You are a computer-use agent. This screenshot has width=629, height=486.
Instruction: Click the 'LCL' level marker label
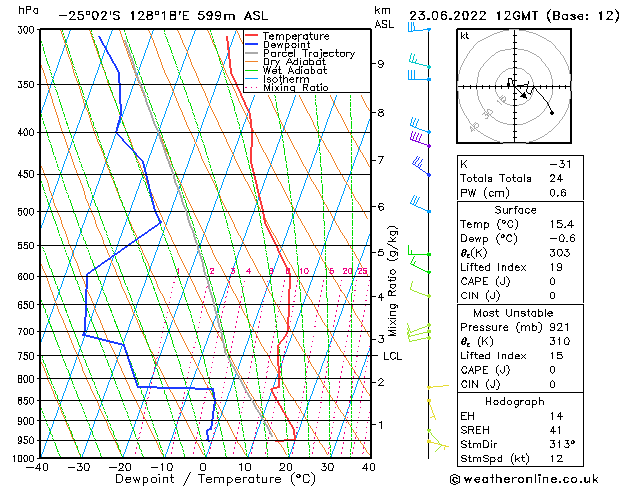point(392,356)
